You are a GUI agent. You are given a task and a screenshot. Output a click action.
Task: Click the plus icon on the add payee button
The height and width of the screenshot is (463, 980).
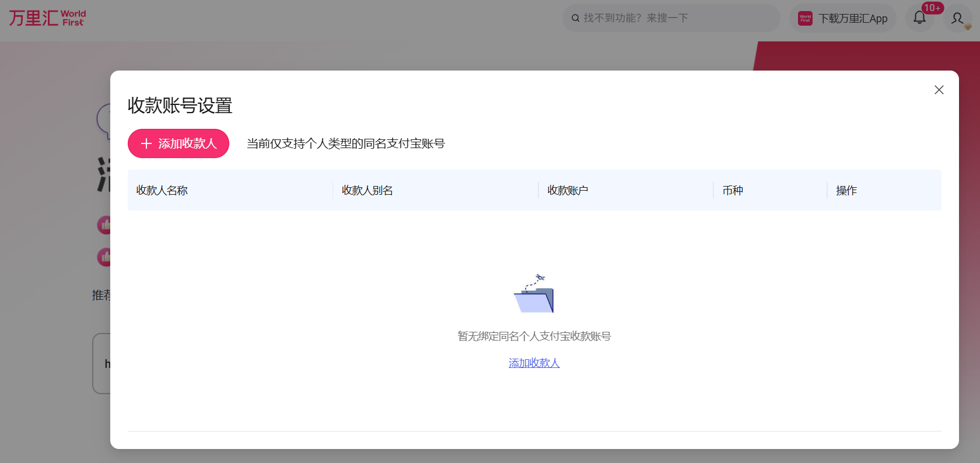146,143
